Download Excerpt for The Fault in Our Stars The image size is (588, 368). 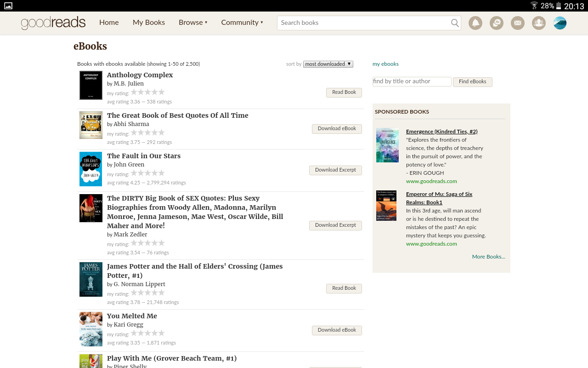(x=335, y=170)
